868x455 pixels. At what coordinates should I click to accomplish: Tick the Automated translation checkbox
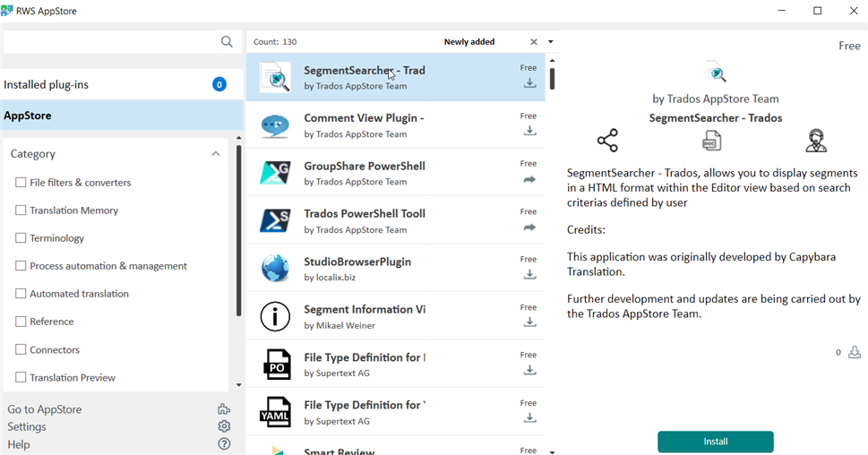[x=21, y=294]
